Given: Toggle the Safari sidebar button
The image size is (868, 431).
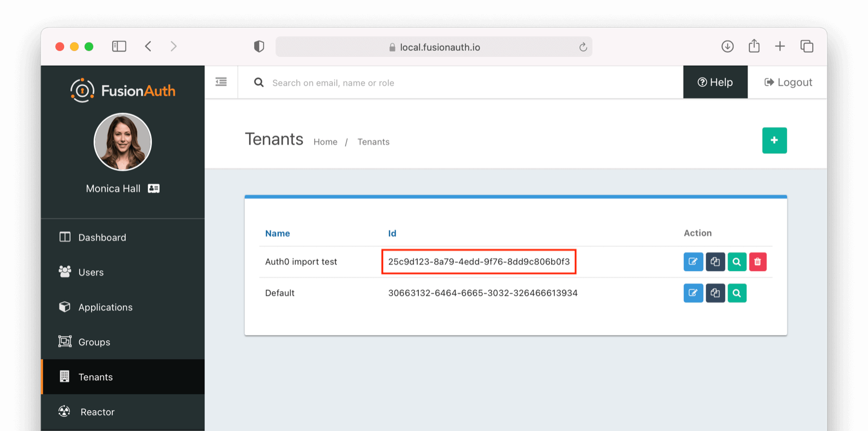Looking at the screenshot, I should click(x=119, y=46).
